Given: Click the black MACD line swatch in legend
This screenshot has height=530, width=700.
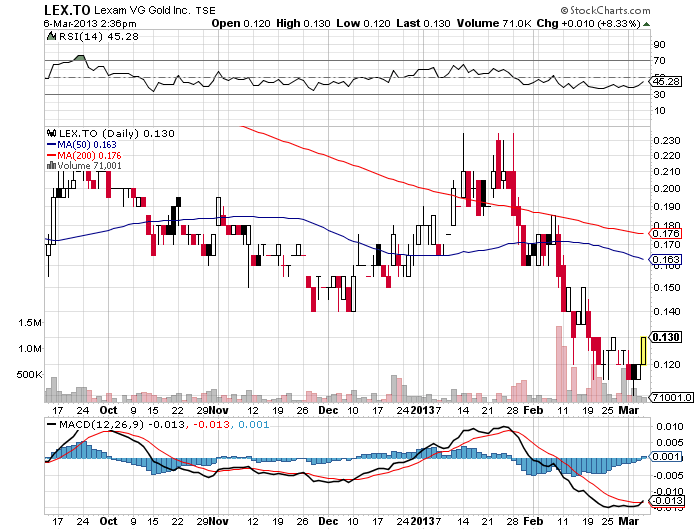Looking at the screenshot, I should [52, 424].
